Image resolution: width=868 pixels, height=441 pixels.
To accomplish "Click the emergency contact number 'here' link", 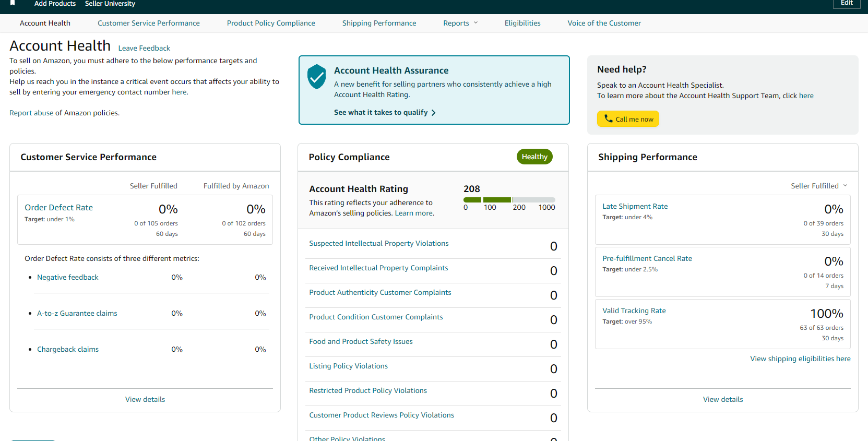I will (x=179, y=92).
